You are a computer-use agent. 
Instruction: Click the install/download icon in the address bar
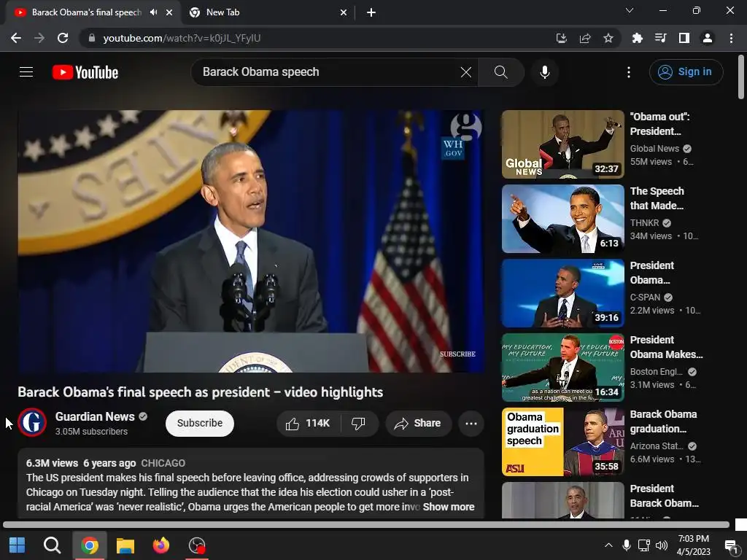tap(562, 38)
